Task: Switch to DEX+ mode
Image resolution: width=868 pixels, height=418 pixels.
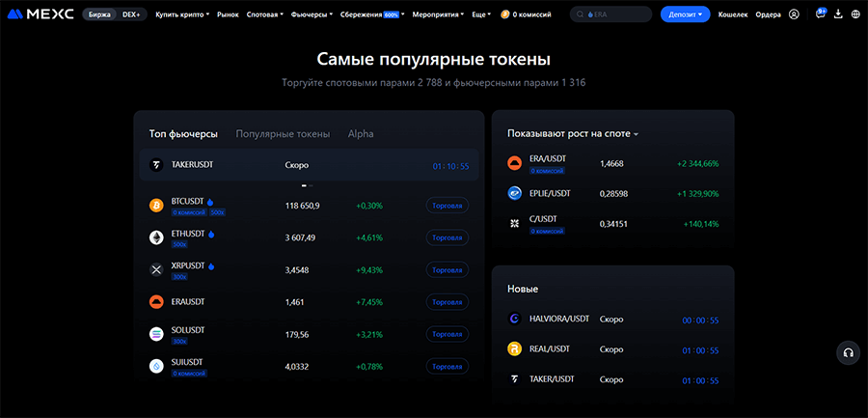Action: coord(131,14)
